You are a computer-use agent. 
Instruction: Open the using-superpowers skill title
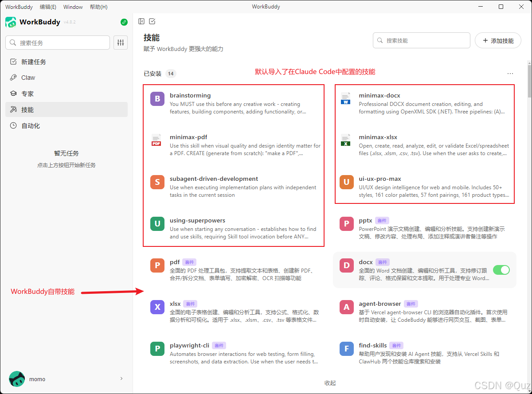click(197, 220)
